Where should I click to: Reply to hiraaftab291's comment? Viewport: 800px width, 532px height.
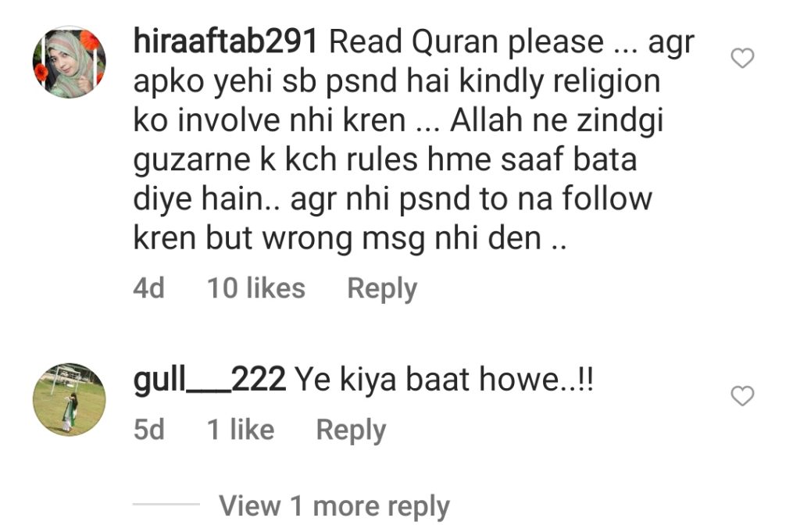coord(382,289)
